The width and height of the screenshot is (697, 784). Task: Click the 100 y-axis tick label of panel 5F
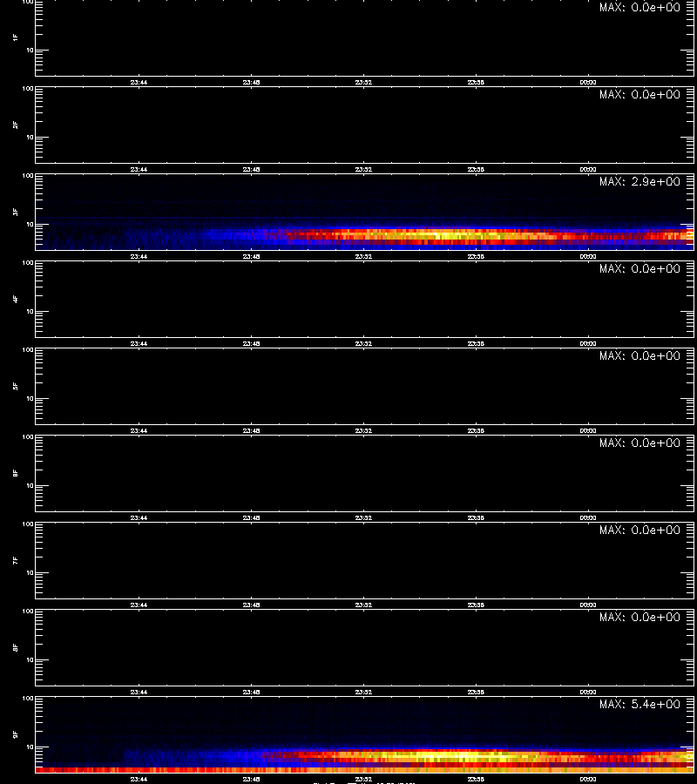coord(28,349)
